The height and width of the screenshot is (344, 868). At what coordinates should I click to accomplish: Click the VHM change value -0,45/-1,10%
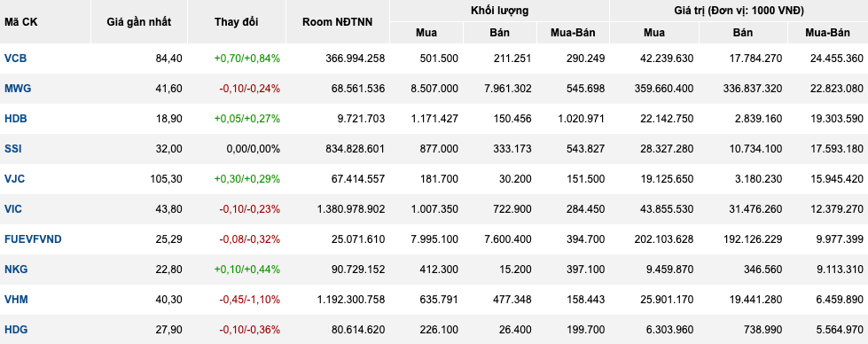pos(250,300)
